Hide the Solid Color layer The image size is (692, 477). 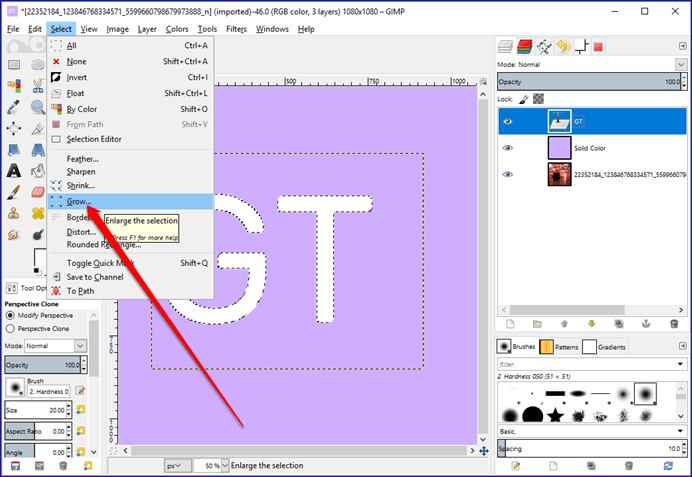click(508, 148)
